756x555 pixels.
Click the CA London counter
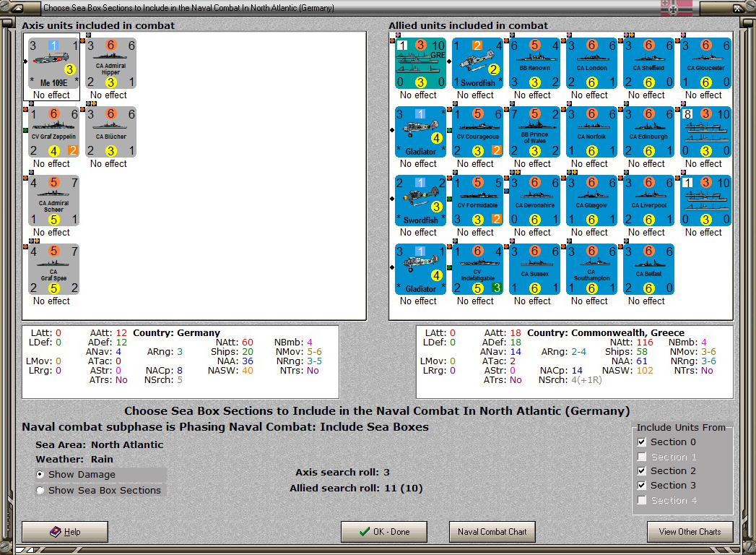591,64
